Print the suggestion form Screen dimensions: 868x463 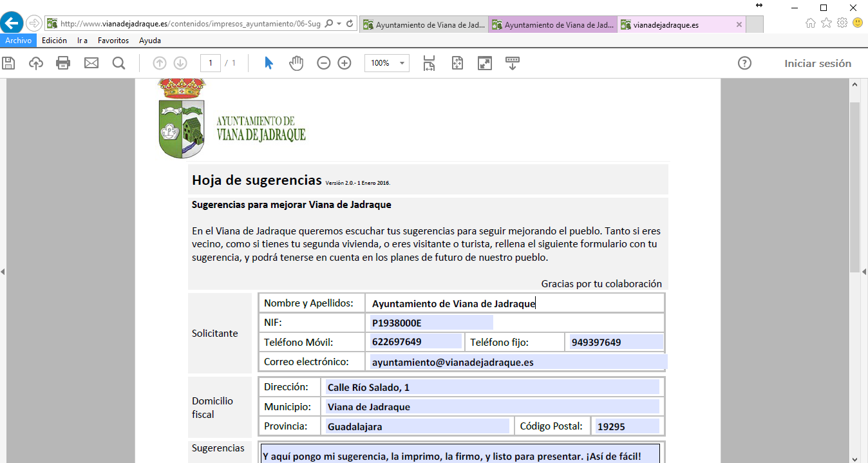[62, 62]
